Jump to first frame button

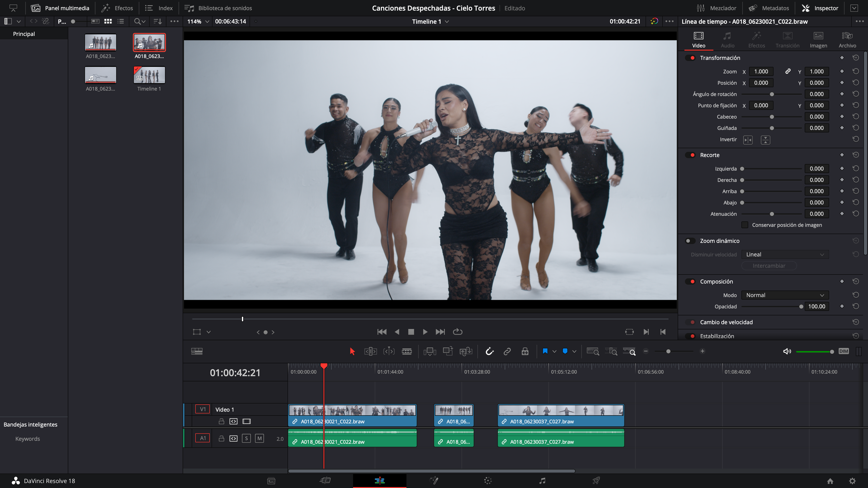point(382,332)
